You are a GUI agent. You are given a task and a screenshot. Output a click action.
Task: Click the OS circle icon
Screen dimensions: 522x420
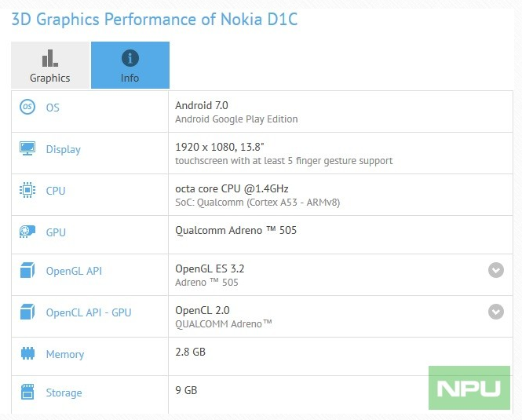coord(27,108)
